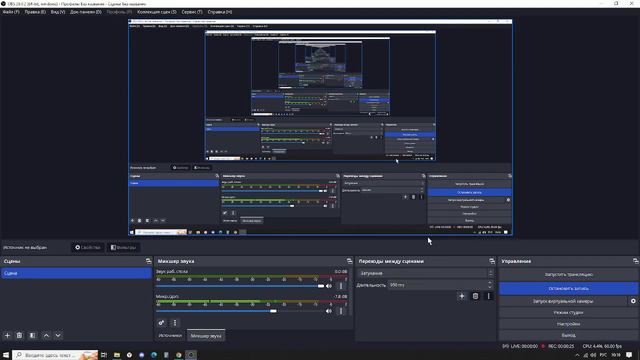
Task: Open scene filters icon in Scenes panel
Action: pyautogui.click(x=32, y=335)
